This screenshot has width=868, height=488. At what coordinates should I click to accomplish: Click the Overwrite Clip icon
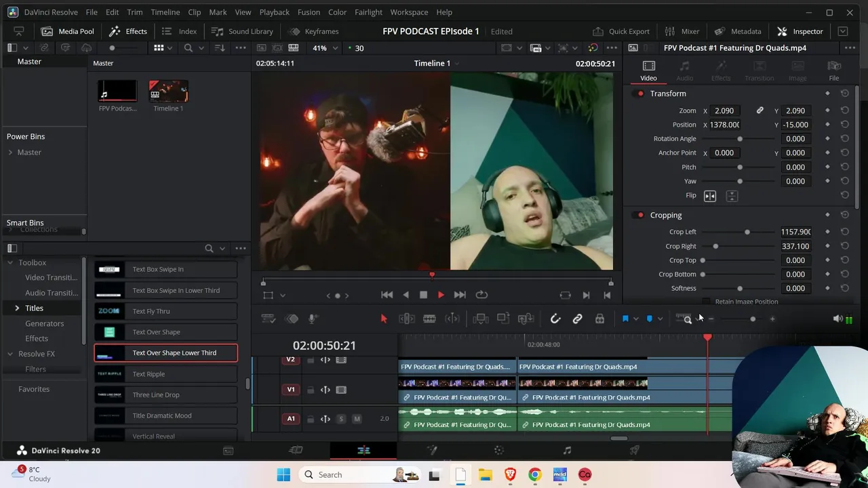coord(503,319)
